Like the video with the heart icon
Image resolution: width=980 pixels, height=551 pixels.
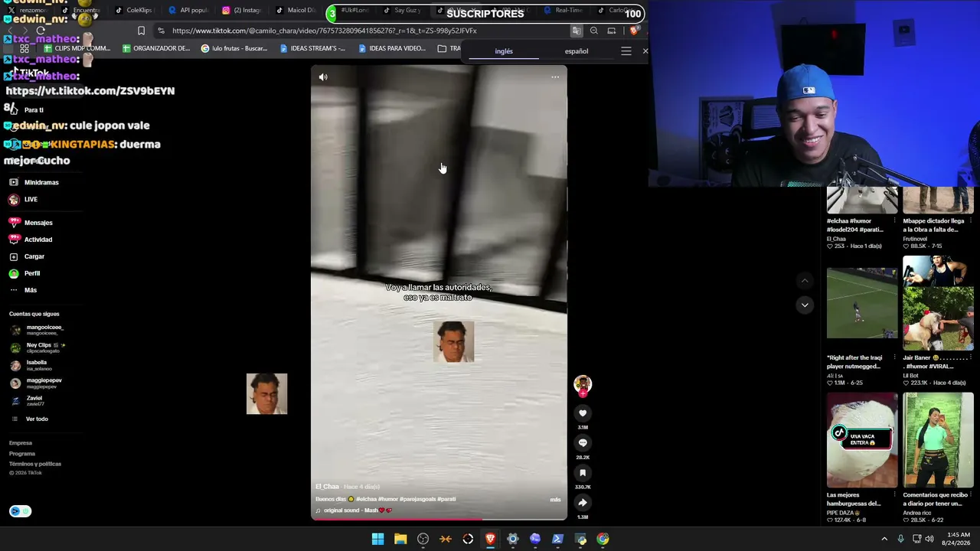583,413
